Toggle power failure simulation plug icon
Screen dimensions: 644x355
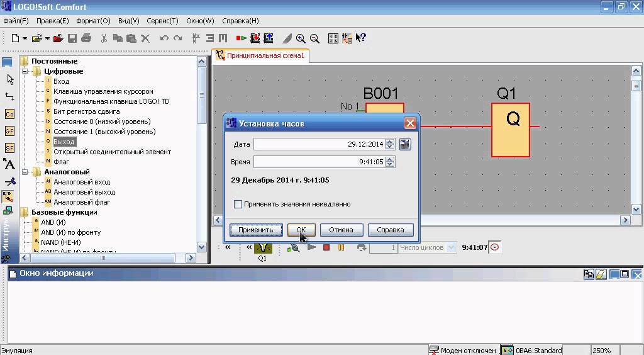click(x=293, y=248)
